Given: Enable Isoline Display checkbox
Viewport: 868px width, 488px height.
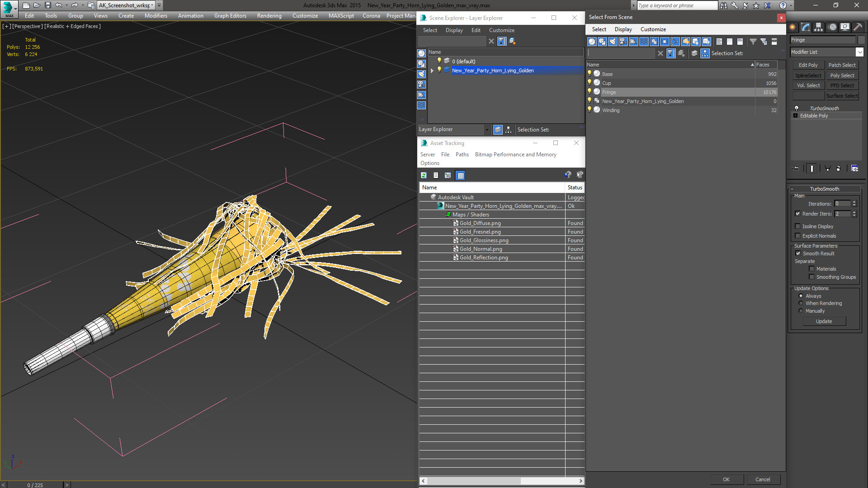Looking at the screenshot, I should (798, 226).
